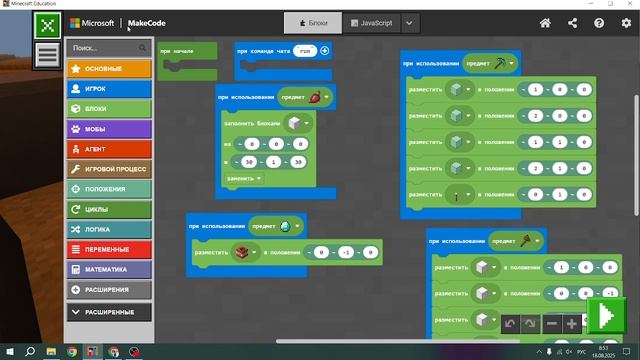The height and width of the screenshot is (360, 640).
Task: Switch to the JavaScript tab
Action: coord(372,23)
